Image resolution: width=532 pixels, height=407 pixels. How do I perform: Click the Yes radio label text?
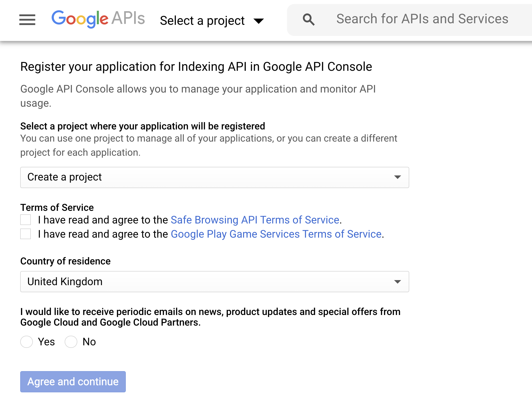pos(46,342)
